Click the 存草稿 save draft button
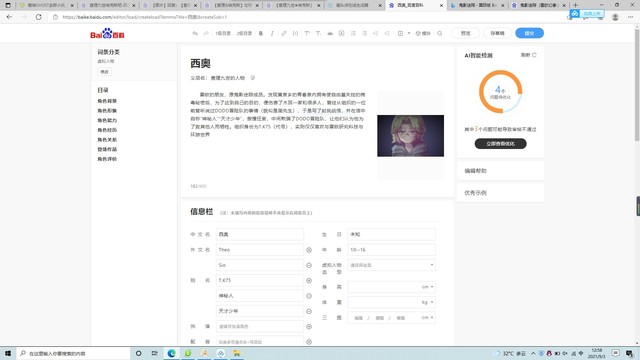Image resolution: width=640 pixels, height=360 pixels. click(x=497, y=33)
